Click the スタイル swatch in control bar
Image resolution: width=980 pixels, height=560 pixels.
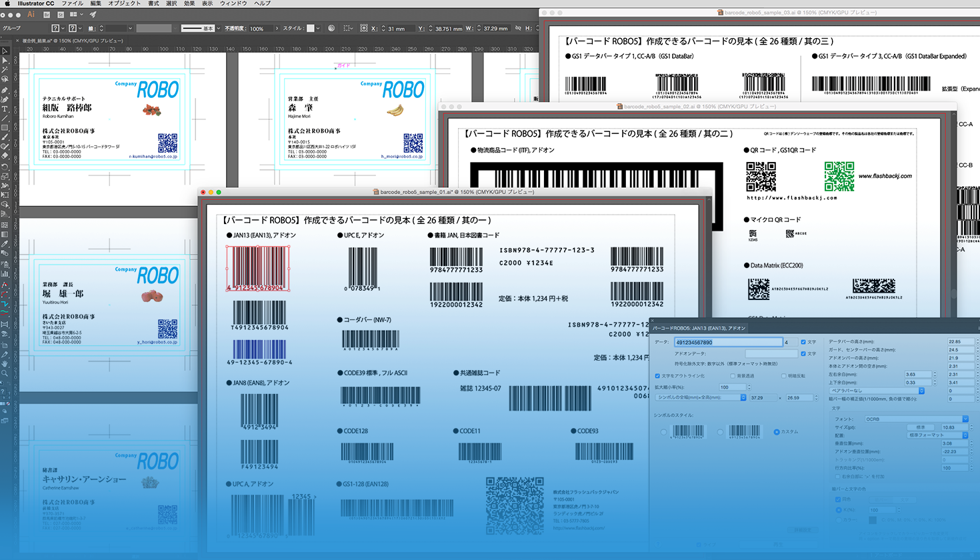(x=311, y=28)
